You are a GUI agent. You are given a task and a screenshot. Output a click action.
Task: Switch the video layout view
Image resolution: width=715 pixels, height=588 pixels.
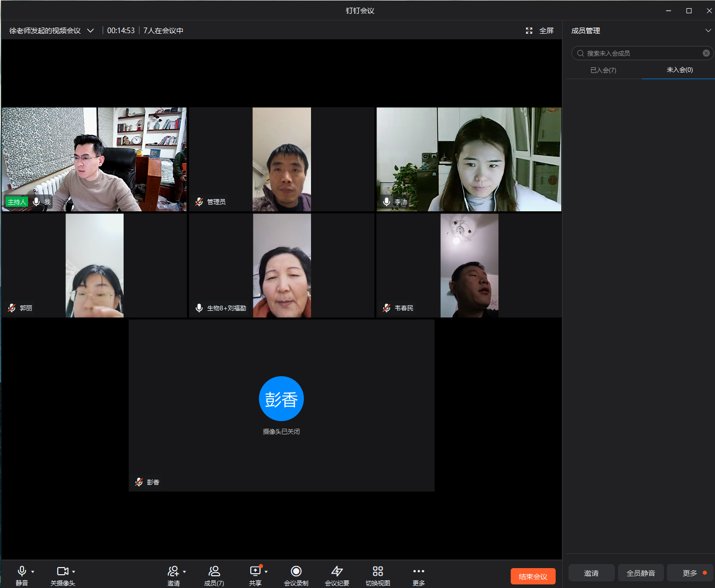378,572
